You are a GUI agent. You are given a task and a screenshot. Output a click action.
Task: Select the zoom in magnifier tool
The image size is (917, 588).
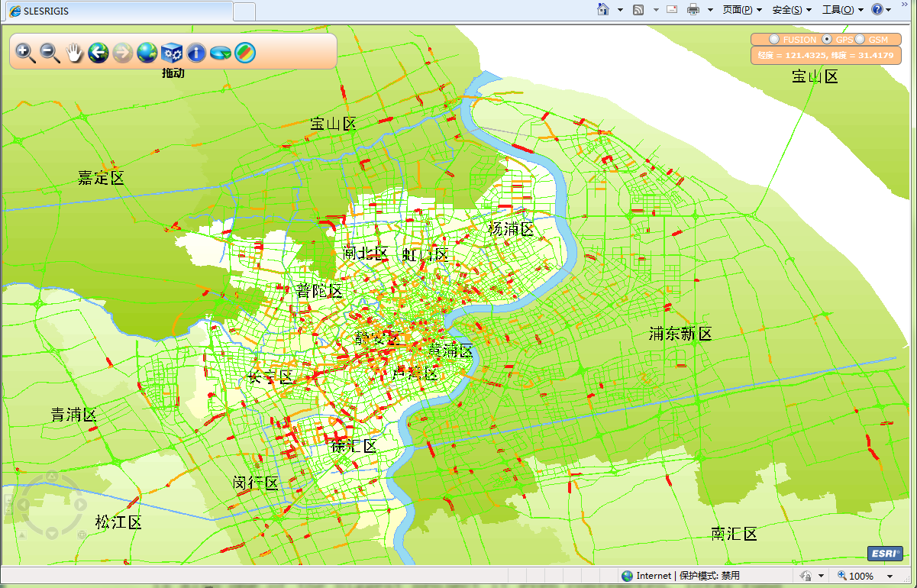pyautogui.click(x=25, y=53)
